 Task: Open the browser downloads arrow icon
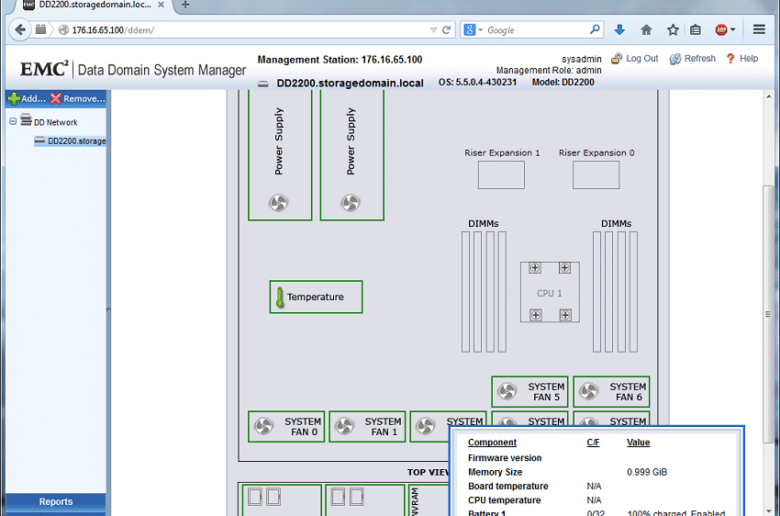[x=619, y=30]
